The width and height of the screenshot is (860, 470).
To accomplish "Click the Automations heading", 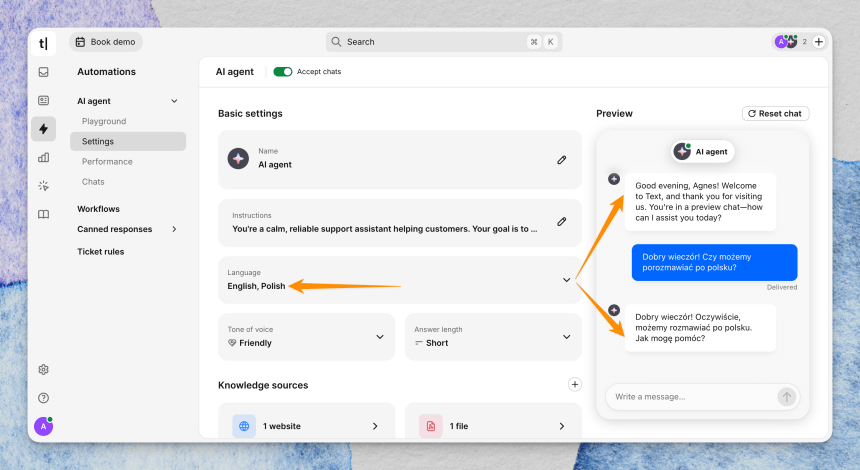I will coord(106,72).
